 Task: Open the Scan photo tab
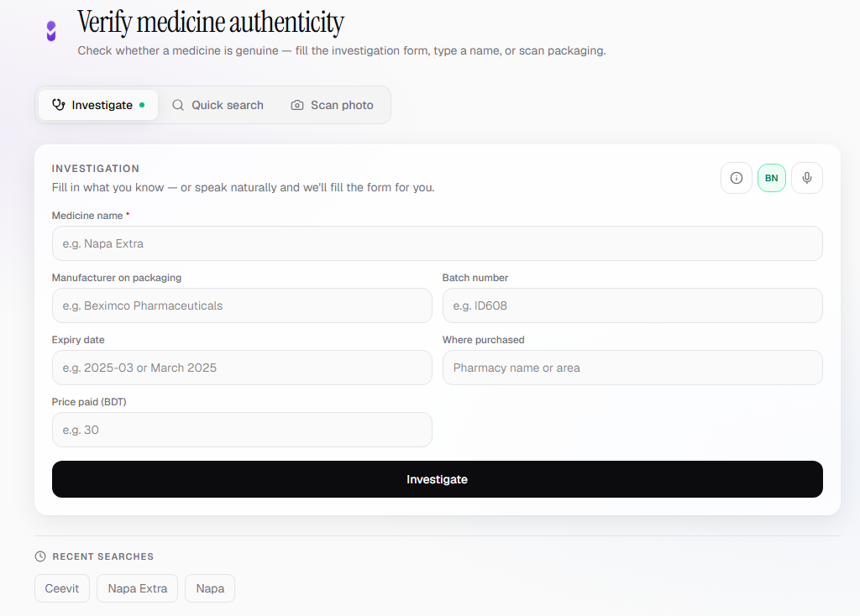[x=333, y=105]
